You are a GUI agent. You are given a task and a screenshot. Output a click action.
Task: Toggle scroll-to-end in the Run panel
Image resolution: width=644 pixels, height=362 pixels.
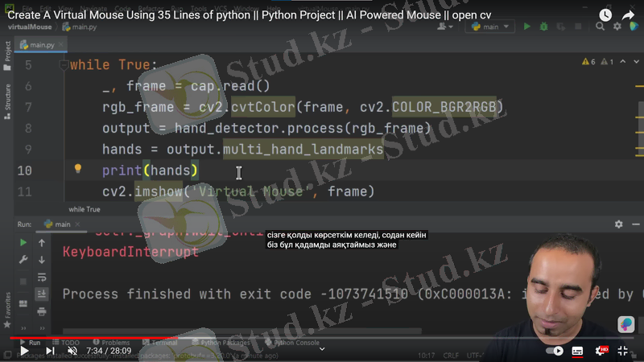point(42,294)
